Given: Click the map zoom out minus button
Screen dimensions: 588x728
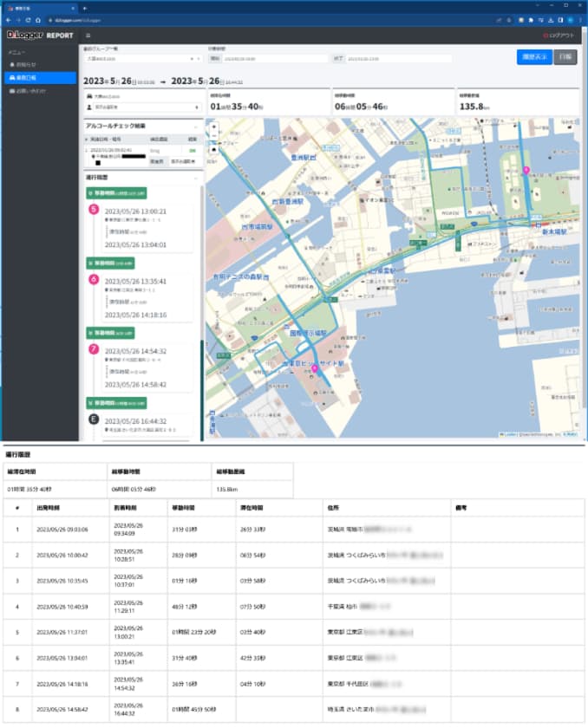Looking at the screenshot, I should click(213, 137).
